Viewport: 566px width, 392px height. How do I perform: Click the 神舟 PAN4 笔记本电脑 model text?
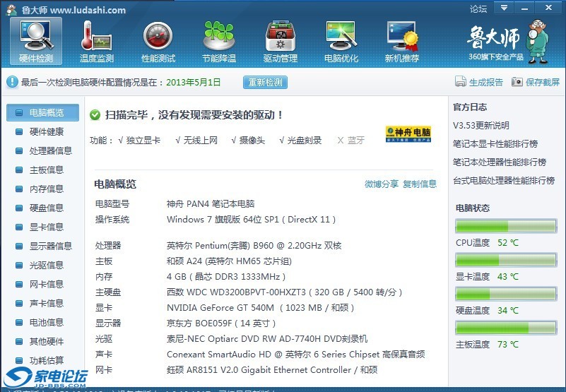(211, 204)
